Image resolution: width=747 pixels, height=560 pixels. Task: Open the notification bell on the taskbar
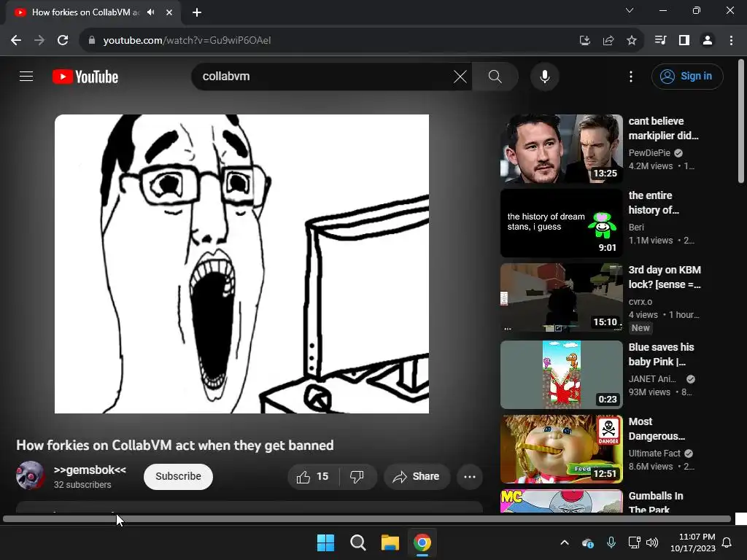tap(727, 542)
